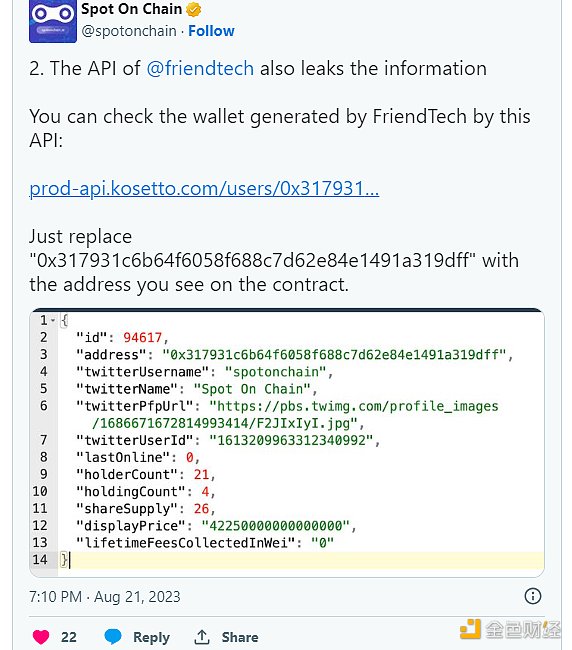This screenshot has height=650, width=572.
Task: Open the tweet timestamp 7:10 PM Aug 21, 2023
Action: click(x=104, y=597)
